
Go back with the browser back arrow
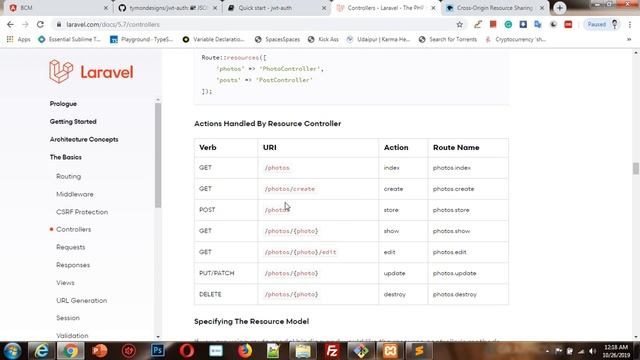click(x=10, y=24)
